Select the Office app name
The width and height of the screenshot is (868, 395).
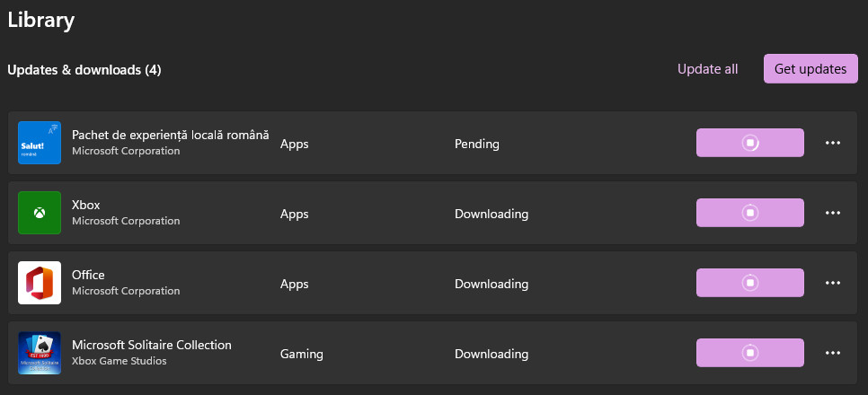[89, 275]
